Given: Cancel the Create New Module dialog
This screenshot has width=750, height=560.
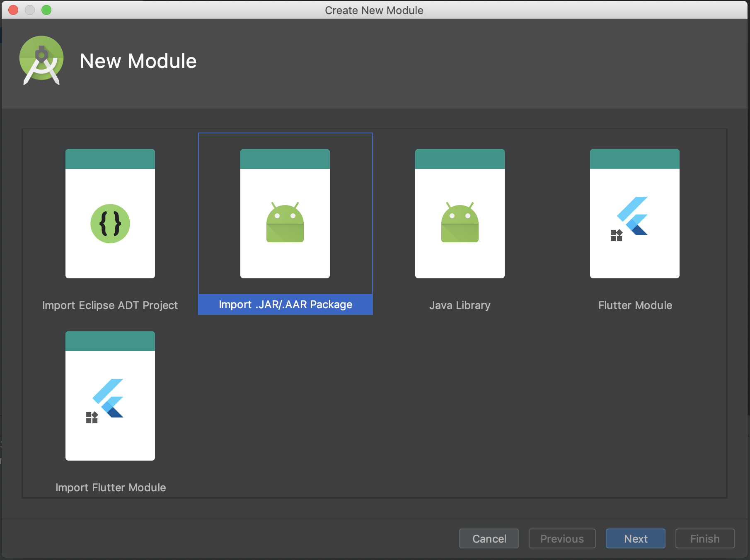Looking at the screenshot, I should click(x=489, y=538).
